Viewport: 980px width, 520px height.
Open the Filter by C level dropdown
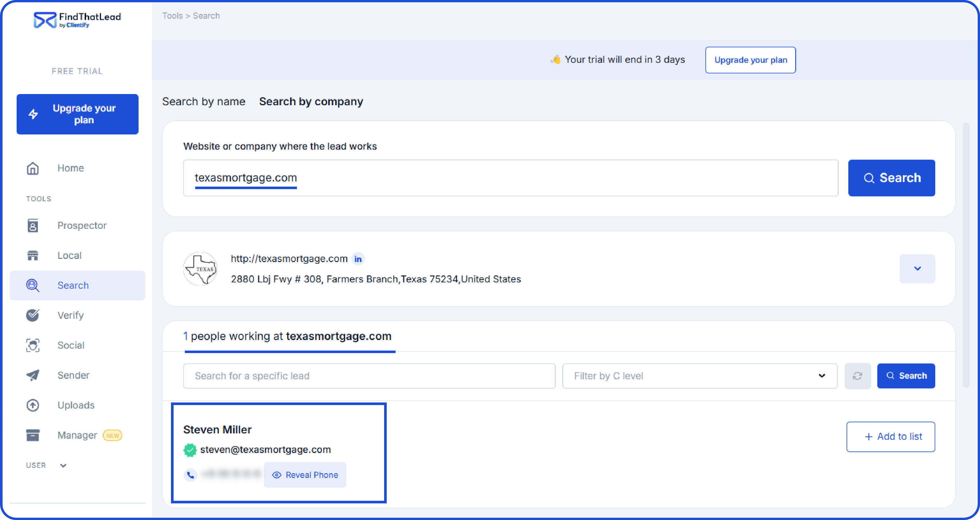click(x=700, y=376)
